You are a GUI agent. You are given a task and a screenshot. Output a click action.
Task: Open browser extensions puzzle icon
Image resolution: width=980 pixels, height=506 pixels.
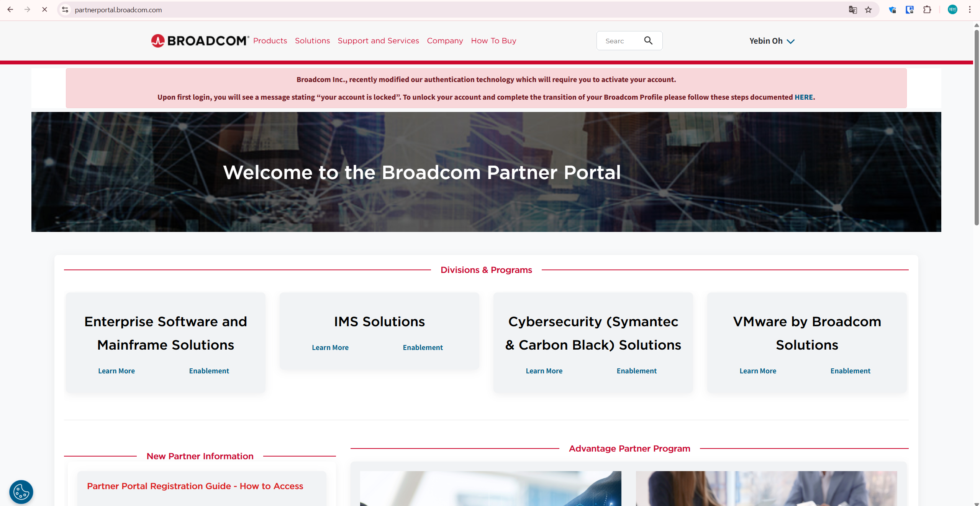(x=927, y=10)
